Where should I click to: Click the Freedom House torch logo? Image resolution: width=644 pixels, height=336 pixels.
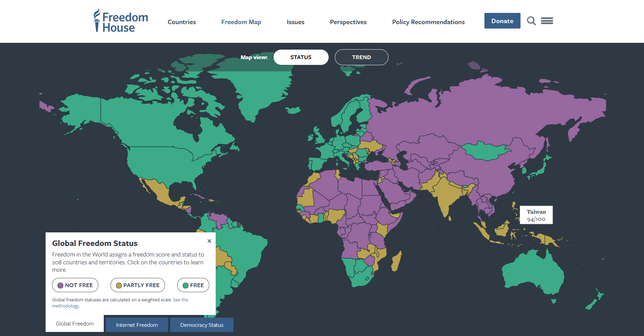97,20
